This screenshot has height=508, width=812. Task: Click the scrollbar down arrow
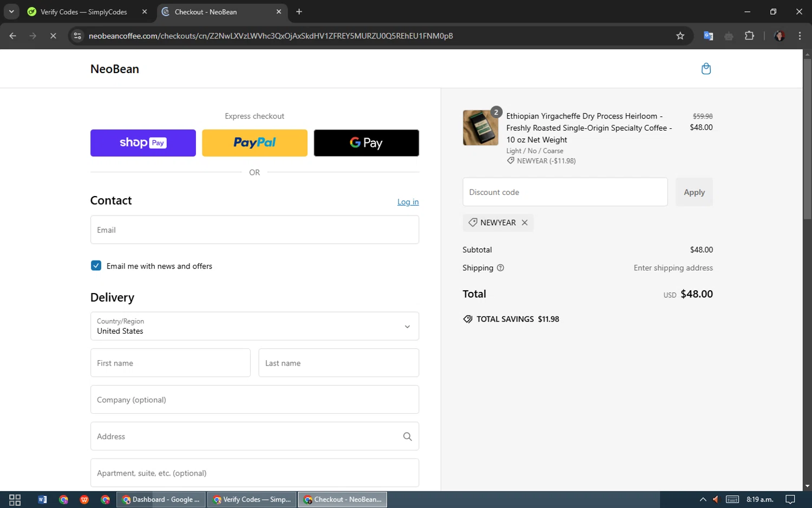(807, 486)
